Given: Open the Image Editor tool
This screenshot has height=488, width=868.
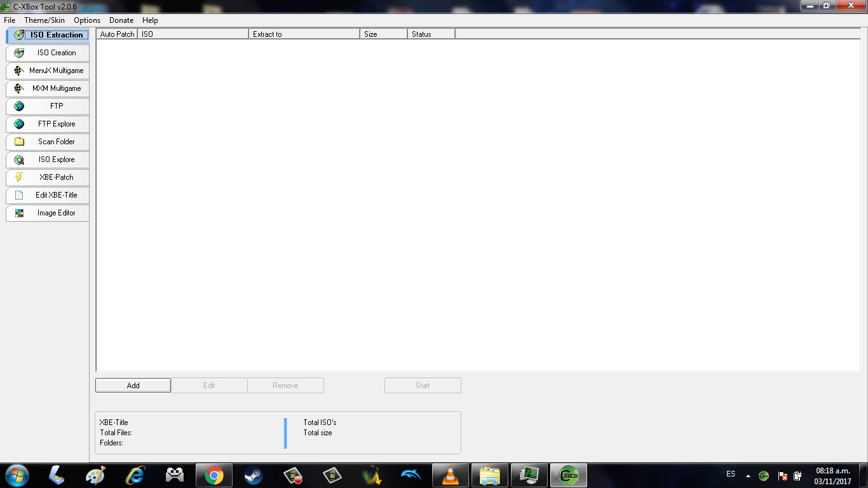Looking at the screenshot, I should (48, 213).
